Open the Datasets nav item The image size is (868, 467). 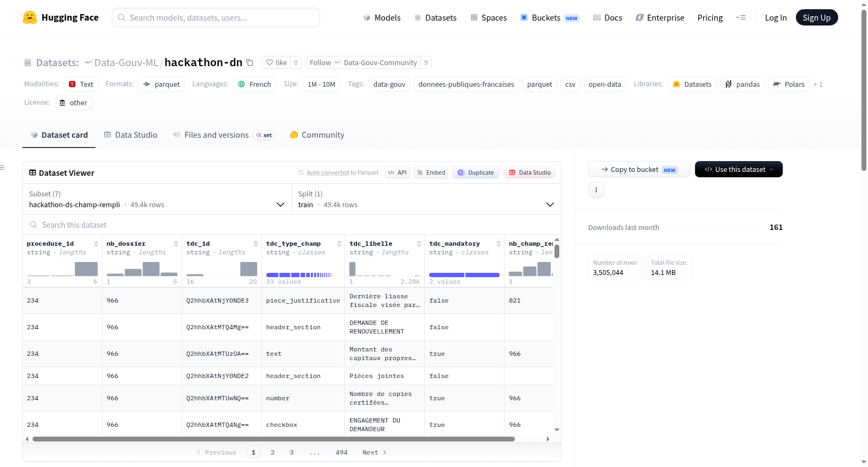click(x=436, y=17)
